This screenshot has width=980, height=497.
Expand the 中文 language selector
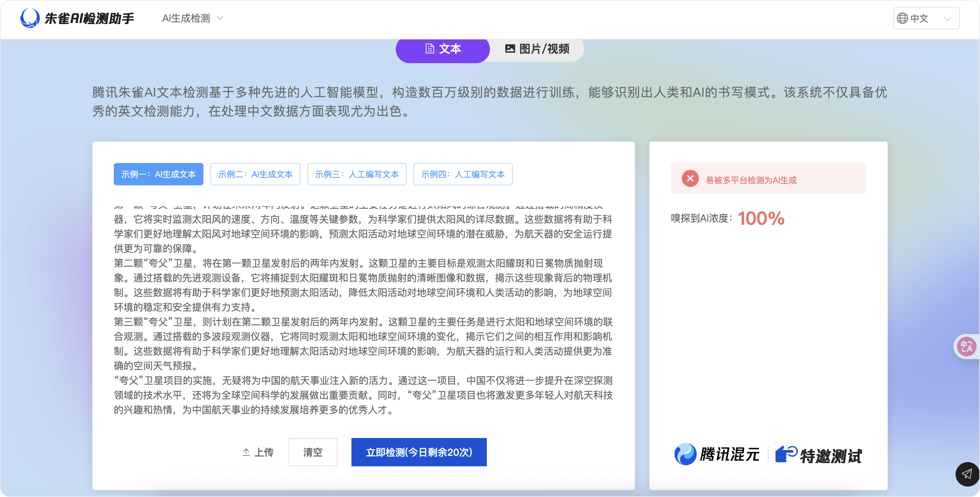pyautogui.click(x=926, y=18)
